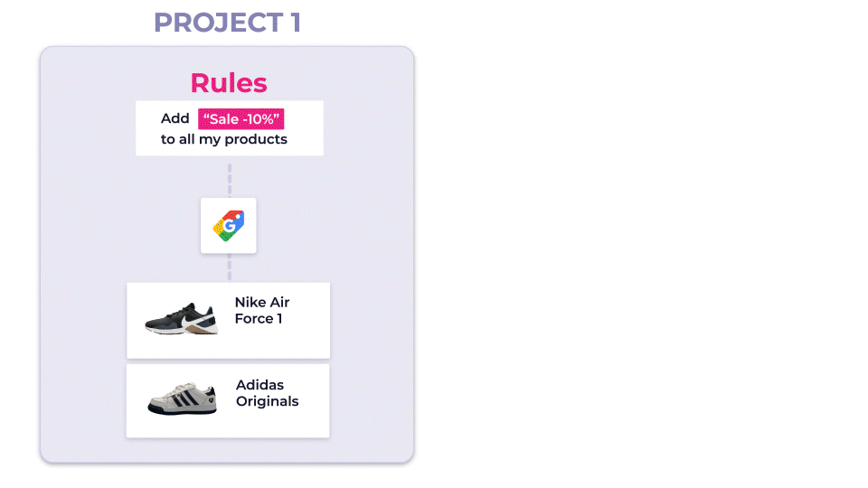This screenshot has width=868, height=488.
Task: Click the "to all my products" text
Action: (224, 139)
